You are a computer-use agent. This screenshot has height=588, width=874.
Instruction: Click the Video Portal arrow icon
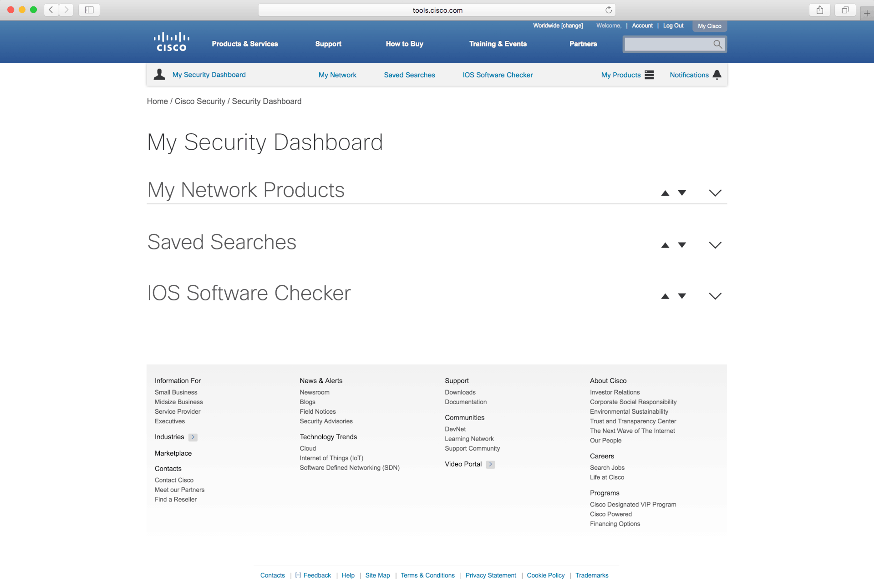tap(490, 465)
